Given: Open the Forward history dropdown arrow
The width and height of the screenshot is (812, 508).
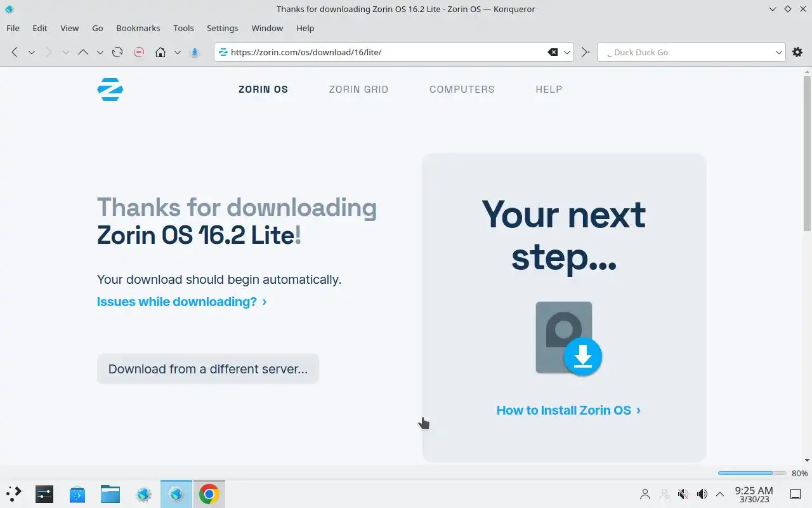Looking at the screenshot, I should [x=65, y=52].
